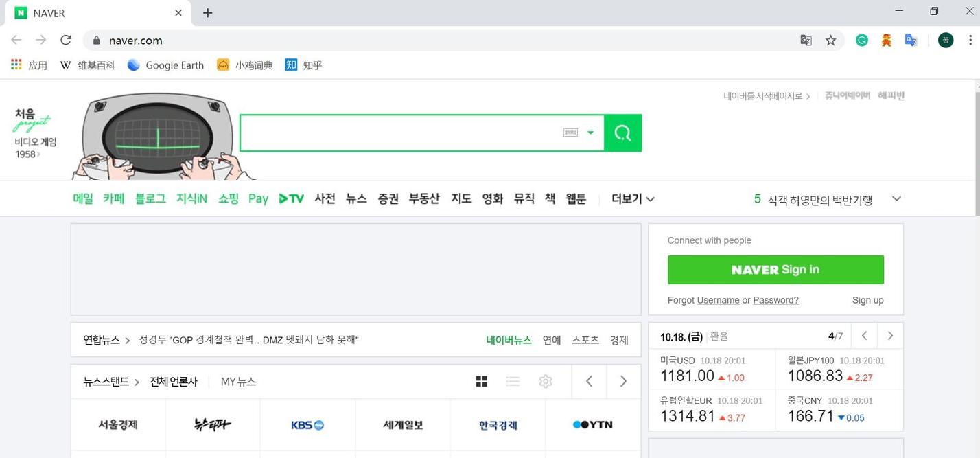
Task: Click the Password? recovery link
Action: click(775, 300)
